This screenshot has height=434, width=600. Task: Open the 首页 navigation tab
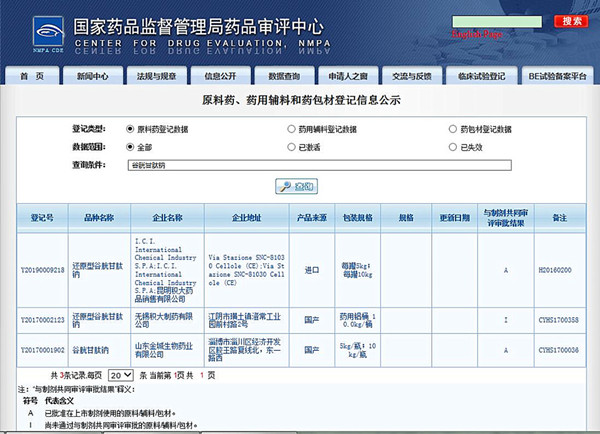pos(32,76)
